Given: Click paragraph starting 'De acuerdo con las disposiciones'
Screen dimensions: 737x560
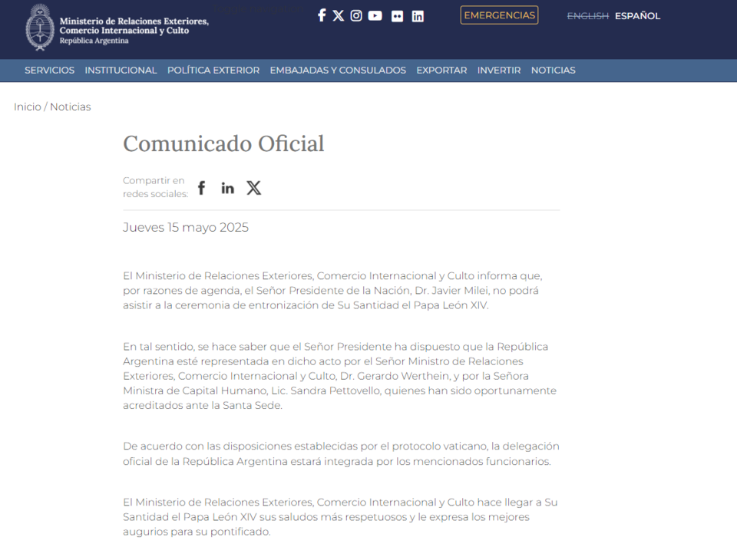Looking at the screenshot, I should click(x=341, y=454).
